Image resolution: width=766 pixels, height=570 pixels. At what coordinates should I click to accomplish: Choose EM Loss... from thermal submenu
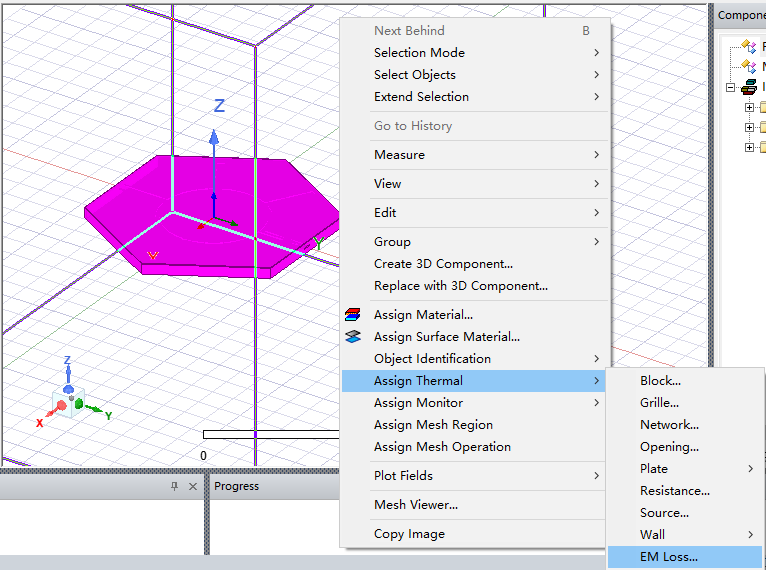tap(669, 557)
